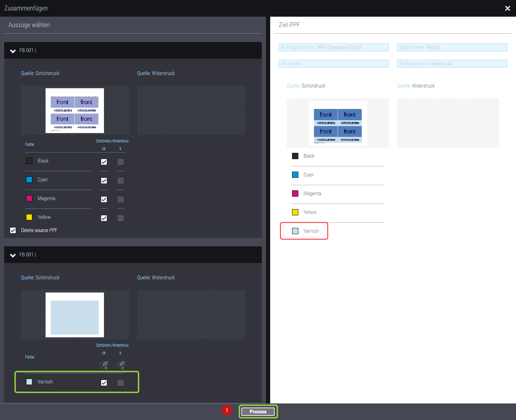Click the Bogenname field
The image size is (516, 420).
[x=452, y=48]
